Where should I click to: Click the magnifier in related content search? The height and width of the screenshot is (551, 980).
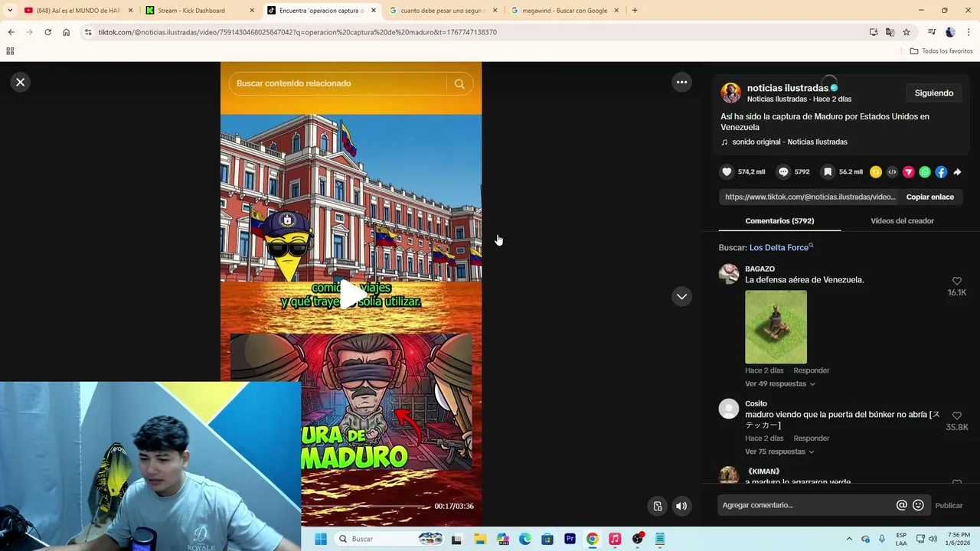(459, 83)
